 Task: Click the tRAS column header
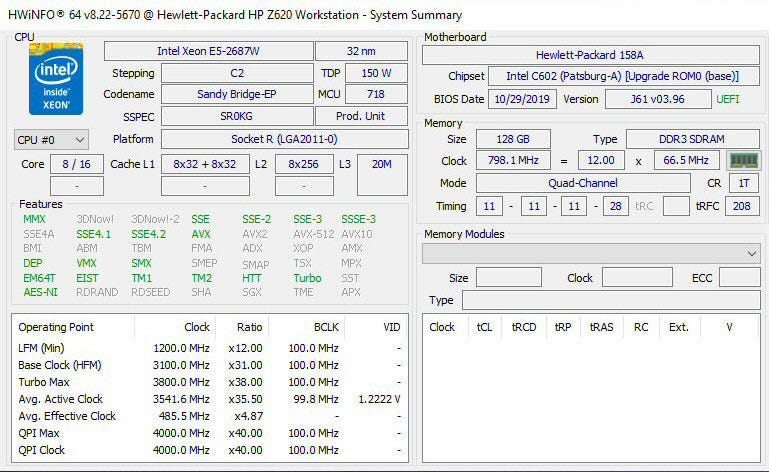click(601, 327)
